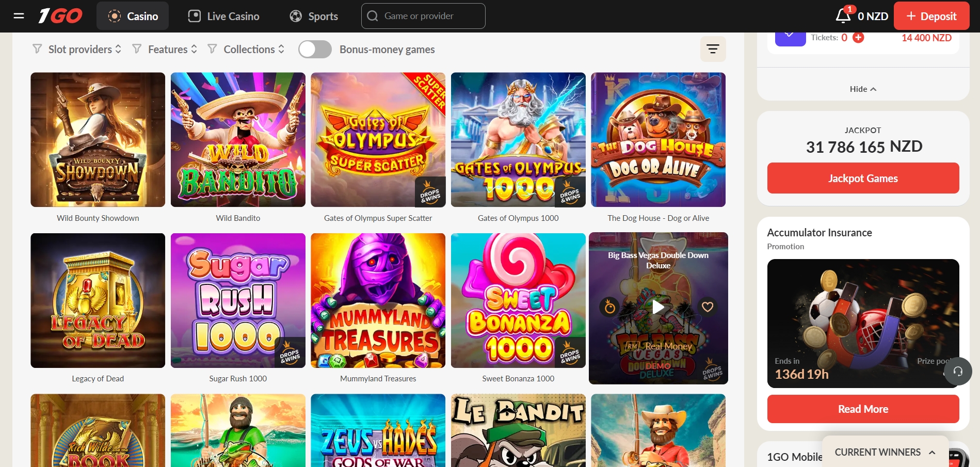980x467 pixels.
Task: Expand Slot providers filter
Action: (77, 50)
